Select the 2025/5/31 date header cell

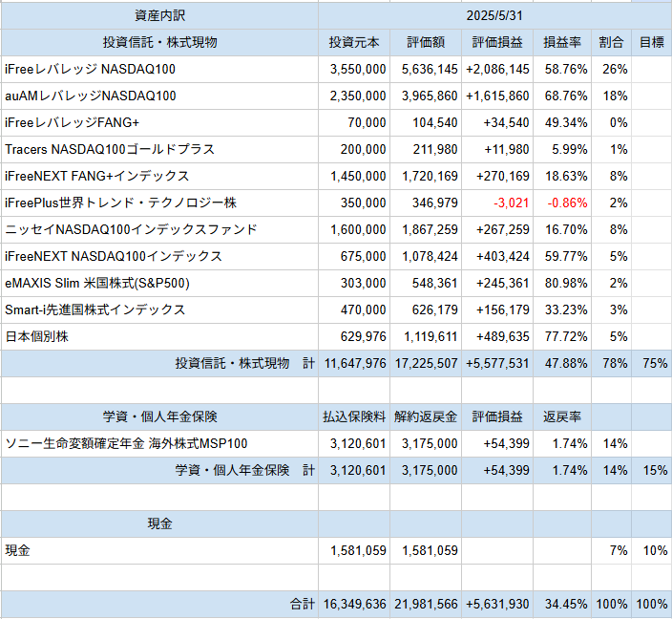point(495,16)
